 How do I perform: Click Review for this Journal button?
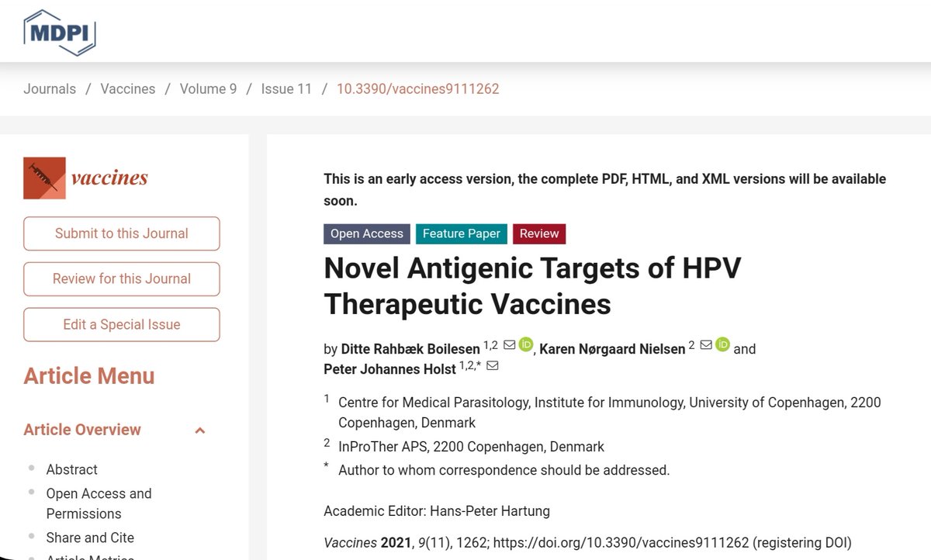pos(122,278)
